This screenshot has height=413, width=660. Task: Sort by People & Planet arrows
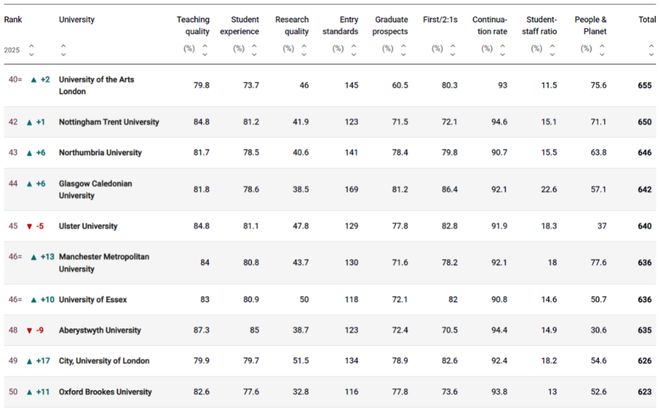coord(602,50)
